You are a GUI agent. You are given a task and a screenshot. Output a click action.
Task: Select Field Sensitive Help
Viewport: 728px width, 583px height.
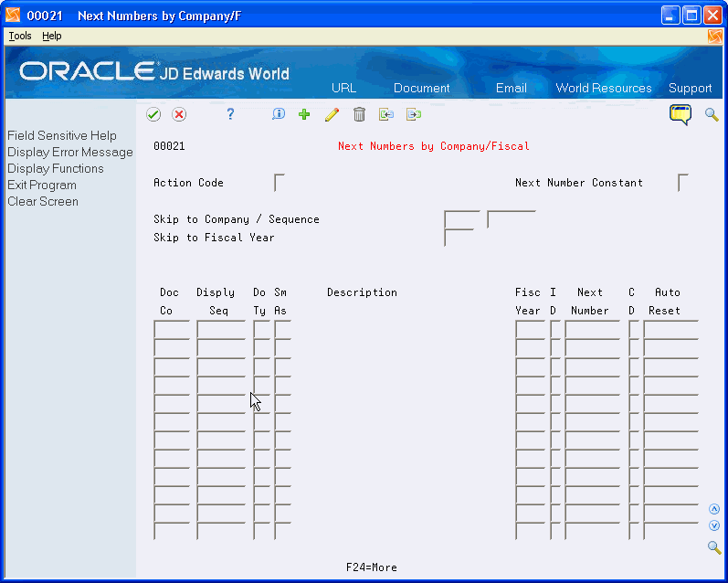coord(62,135)
